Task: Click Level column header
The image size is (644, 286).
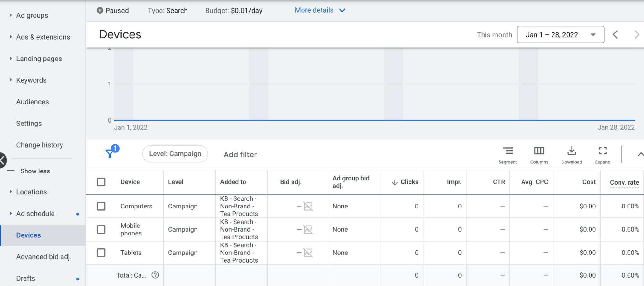Action: (x=176, y=182)
